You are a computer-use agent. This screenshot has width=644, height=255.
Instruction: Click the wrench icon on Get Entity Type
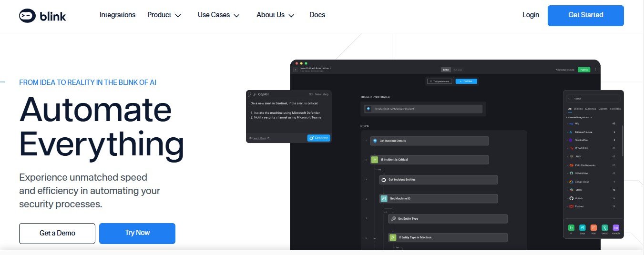[x=393, y=219]
